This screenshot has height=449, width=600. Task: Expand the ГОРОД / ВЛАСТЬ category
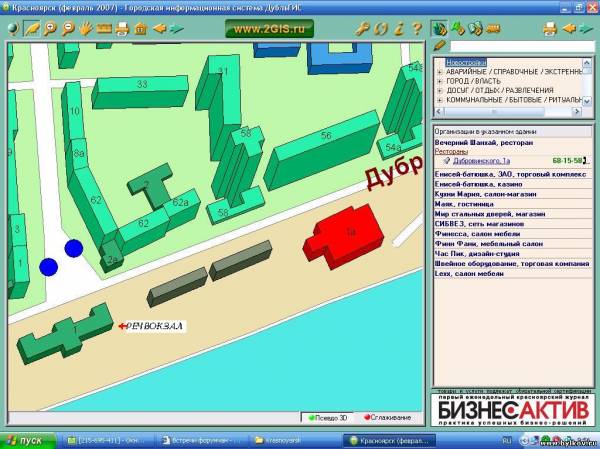coord(440,81)
